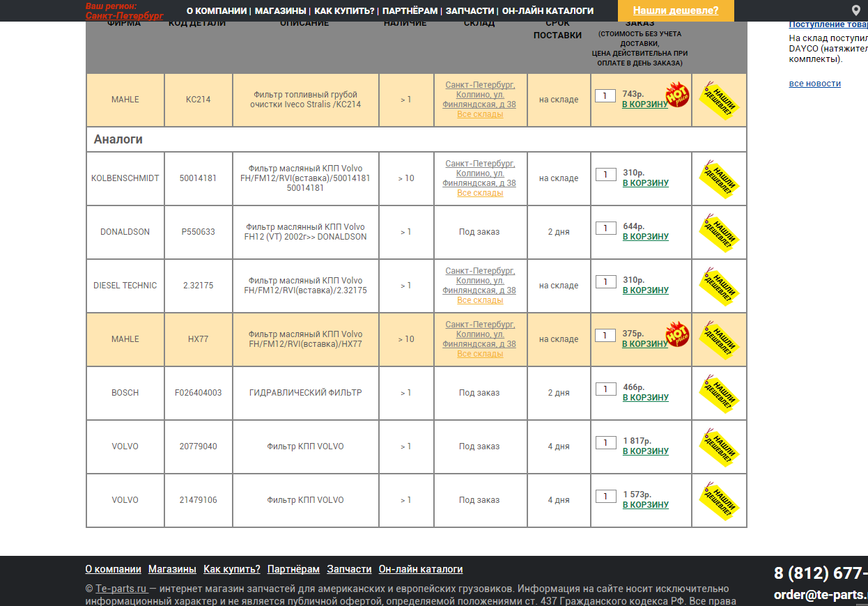
Task: Click the 'KOLBENSCHMIDT' brand cell
Action: pyautogui.click(x=125, y=178)
